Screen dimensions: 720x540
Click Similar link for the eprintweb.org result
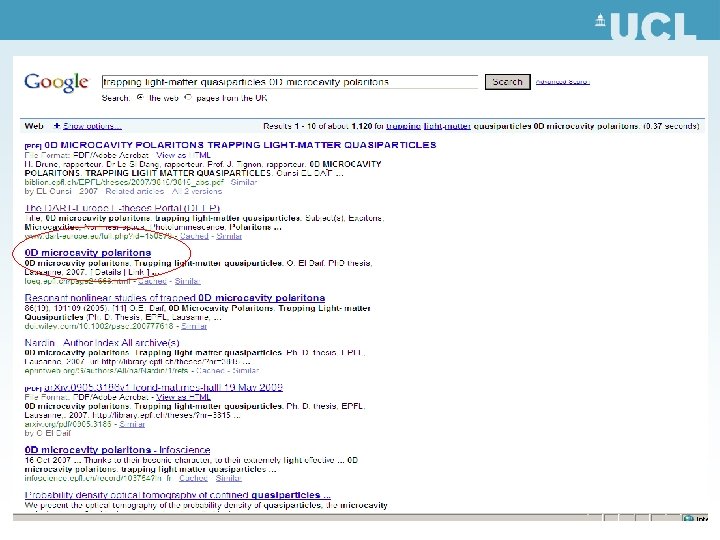point(246,370)
